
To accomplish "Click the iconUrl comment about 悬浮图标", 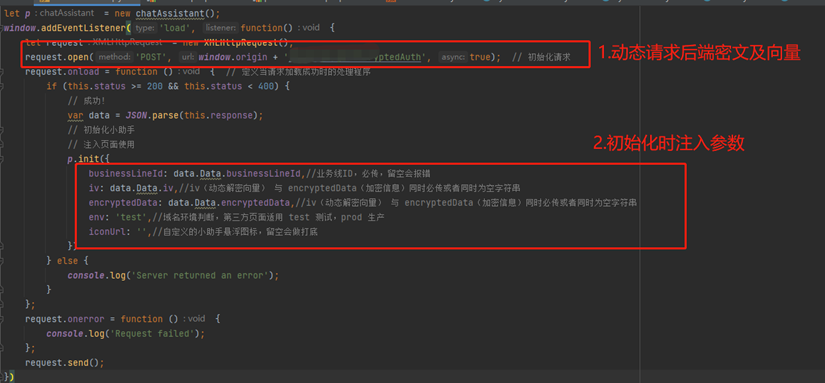I will 235,231.
